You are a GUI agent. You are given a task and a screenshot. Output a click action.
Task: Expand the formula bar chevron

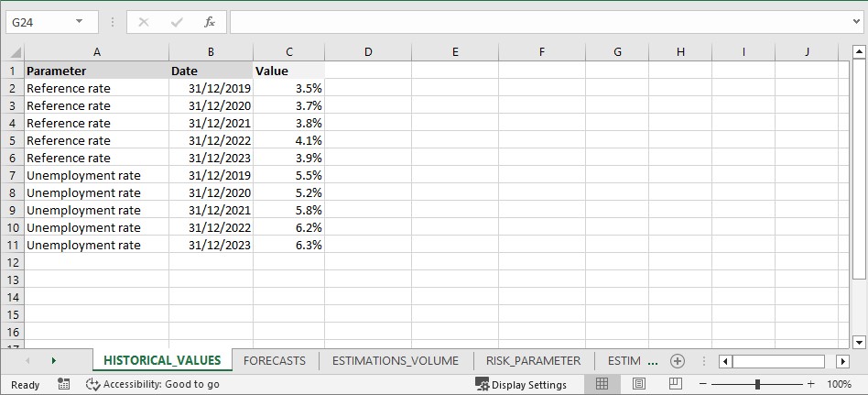point(858,22)
